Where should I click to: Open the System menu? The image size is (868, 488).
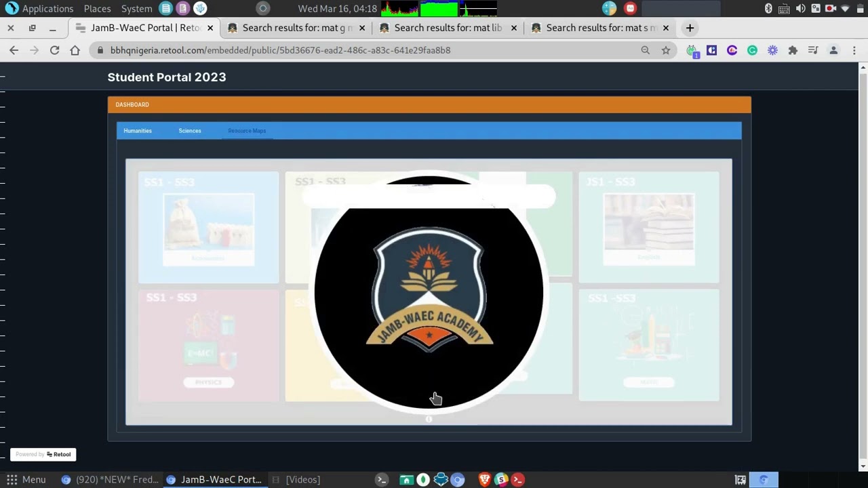click(136, 8)
